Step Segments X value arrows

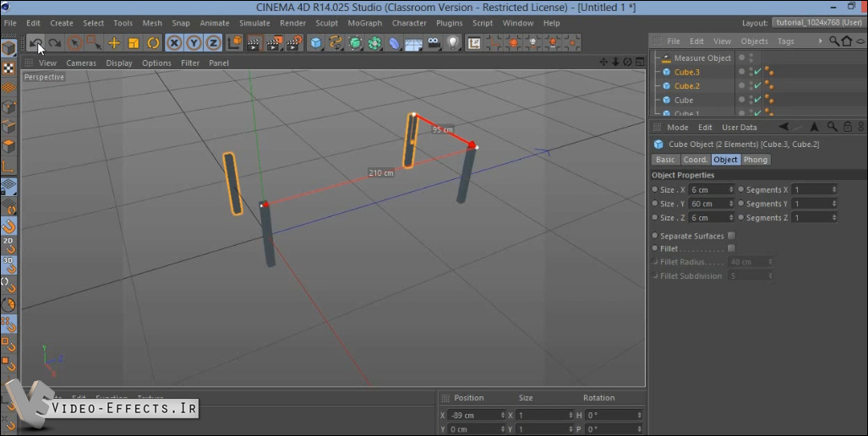[834, 190]
